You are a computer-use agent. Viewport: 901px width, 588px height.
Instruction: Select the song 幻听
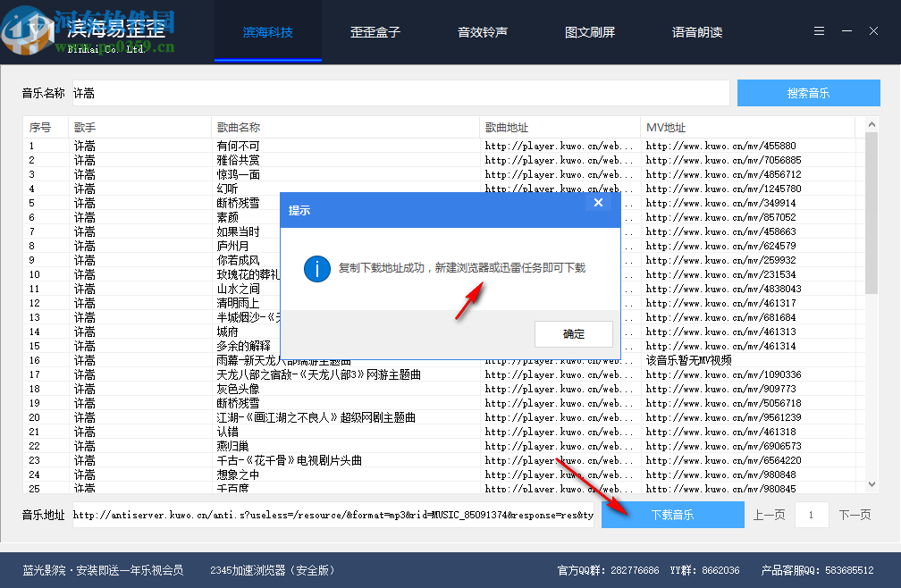[x=228, y=189]
